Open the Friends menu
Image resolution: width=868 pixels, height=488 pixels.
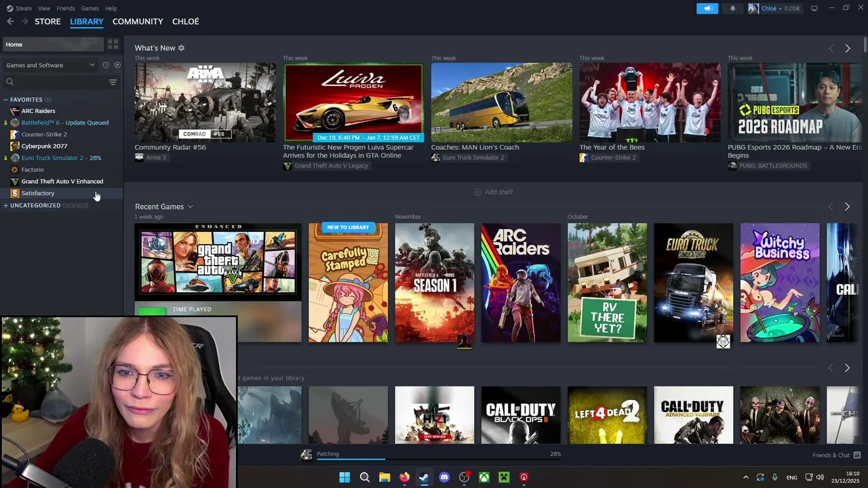pyautogui.click(x=66, y=8)
